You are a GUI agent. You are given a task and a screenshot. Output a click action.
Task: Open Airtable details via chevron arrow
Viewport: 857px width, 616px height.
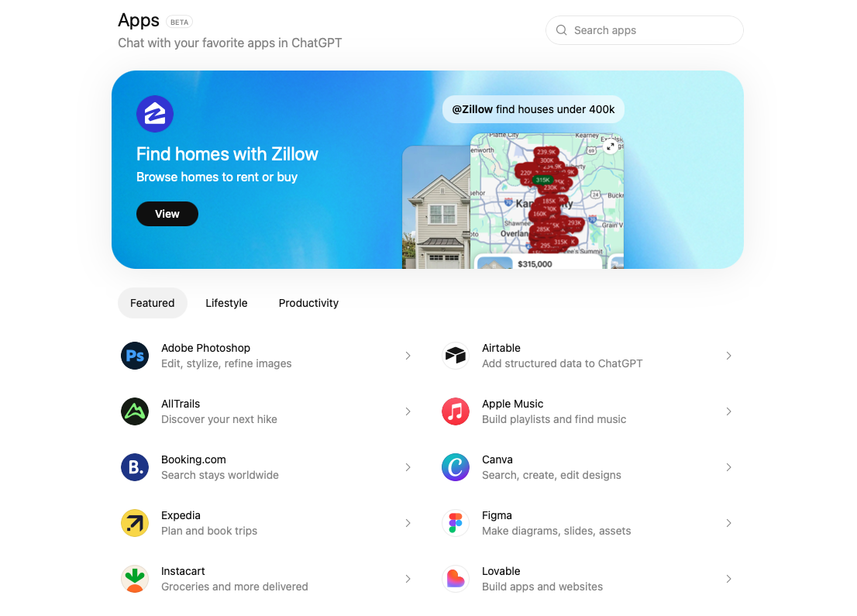[728, 356]
